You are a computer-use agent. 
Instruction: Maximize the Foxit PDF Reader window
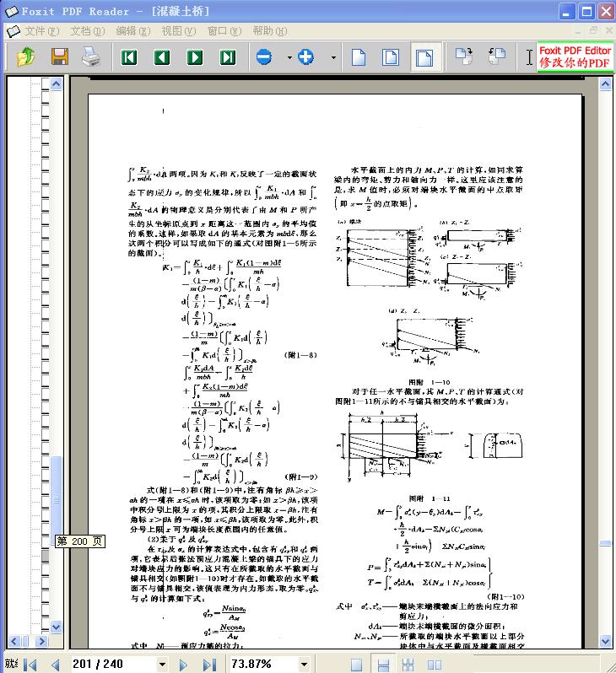point(586,11)
